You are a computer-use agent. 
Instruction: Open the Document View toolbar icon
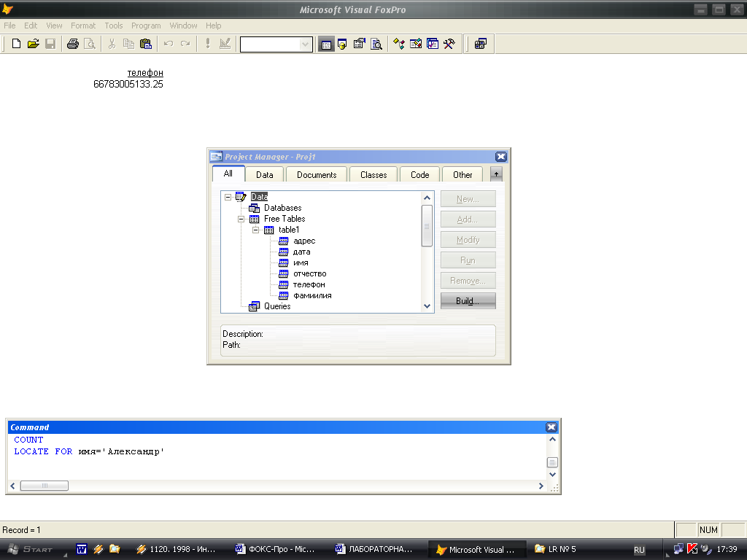tap(376, 44)
